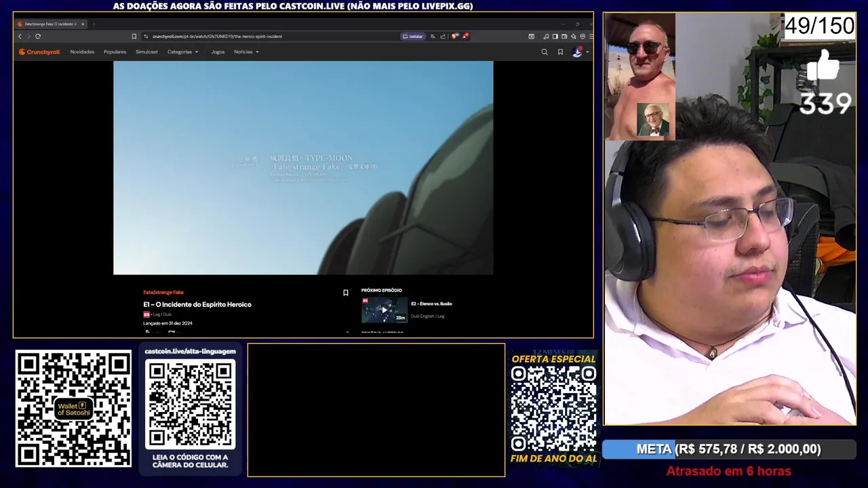This screenshot has height=488, width=868.
Task: Click the 49/150 counter text
Action: pos(819,26)
